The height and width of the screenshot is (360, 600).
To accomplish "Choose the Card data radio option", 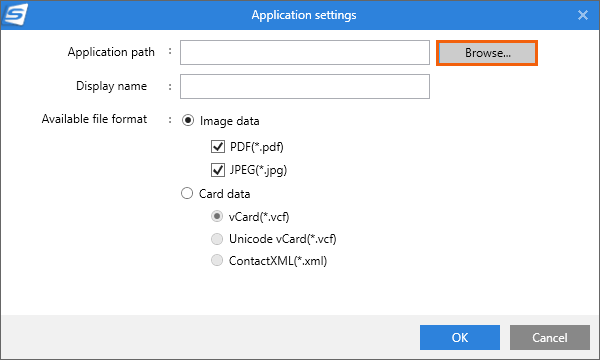I will coord(187,193).
